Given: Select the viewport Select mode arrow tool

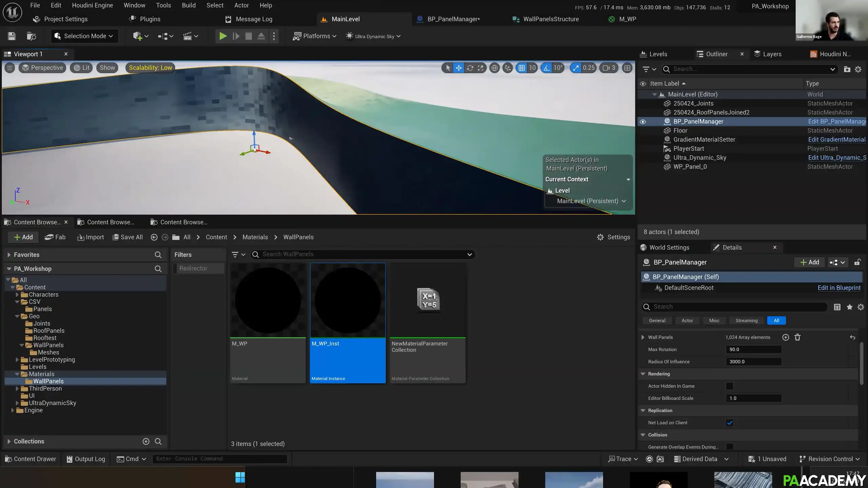Looking at the screenshot, I should [x=448, y=68].
